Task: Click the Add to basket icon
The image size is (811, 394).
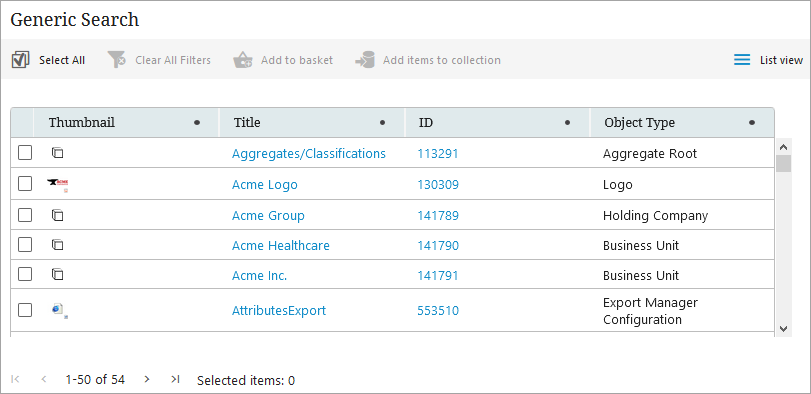Action: [242, 60]
